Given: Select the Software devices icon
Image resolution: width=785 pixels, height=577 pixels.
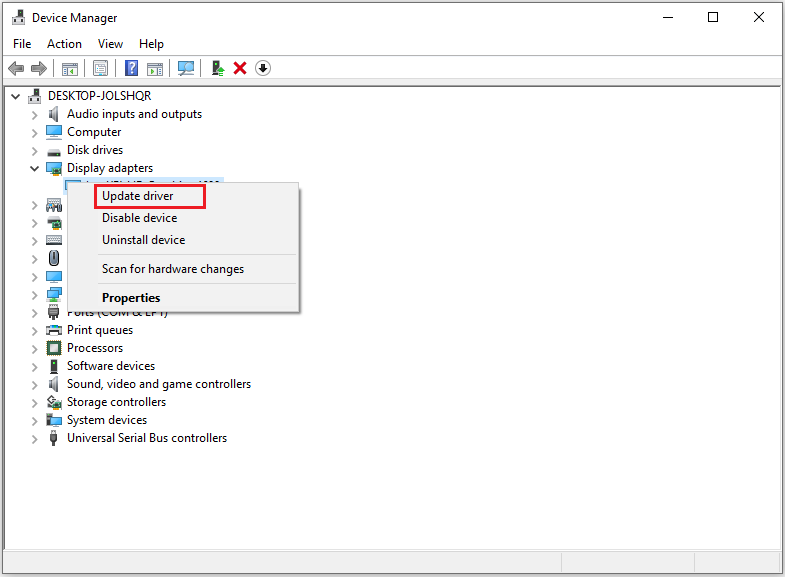Looking at the screenshot, I should click(x=54, y=366).
